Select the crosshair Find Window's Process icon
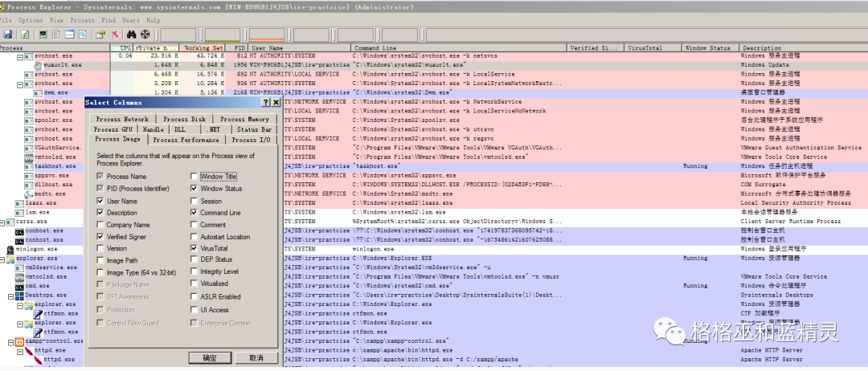The width and height of the screenshot is (868, 371). point(145,35)
